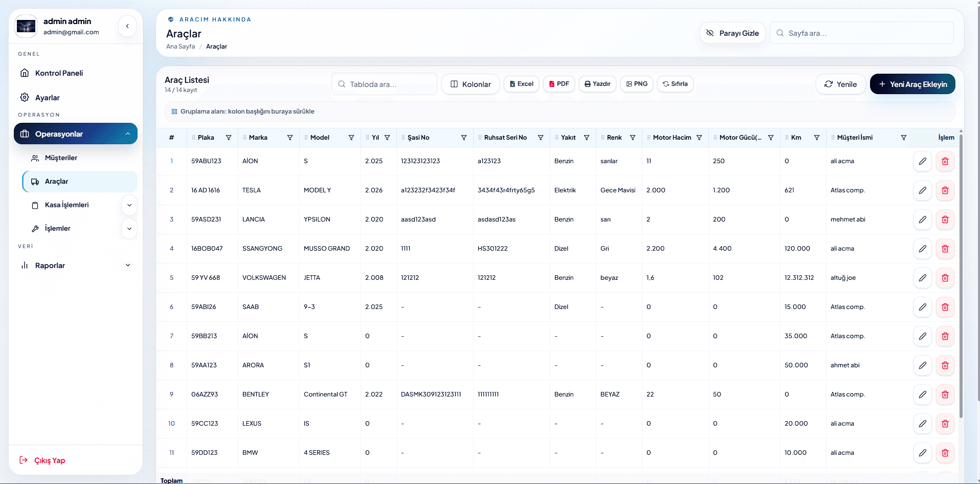Expand the Raporlar menu

point(76,266)
